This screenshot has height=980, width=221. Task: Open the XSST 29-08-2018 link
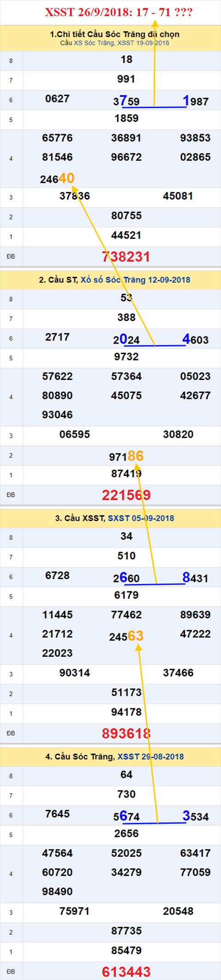[x=151, y=757]
